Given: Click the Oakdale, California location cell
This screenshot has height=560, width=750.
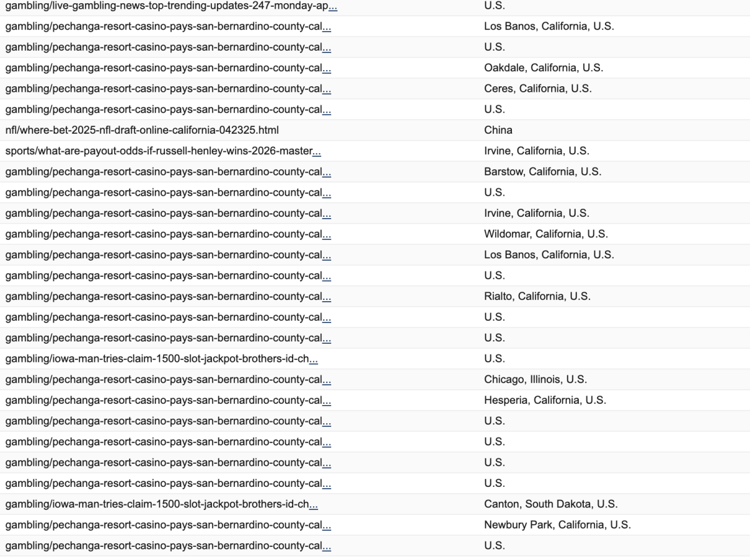Looking at the screenshot, I should 543,68.
